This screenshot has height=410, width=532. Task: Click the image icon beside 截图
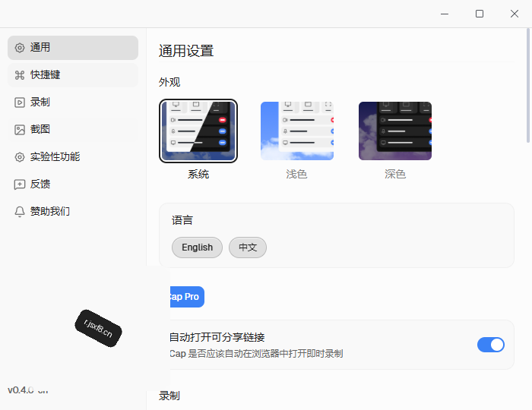click(x=20, y=129)
